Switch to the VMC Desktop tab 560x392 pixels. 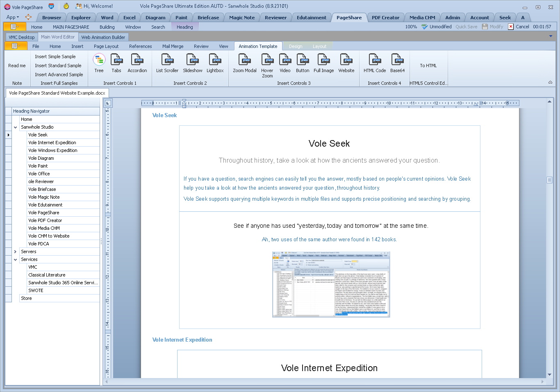click(22, 37)
